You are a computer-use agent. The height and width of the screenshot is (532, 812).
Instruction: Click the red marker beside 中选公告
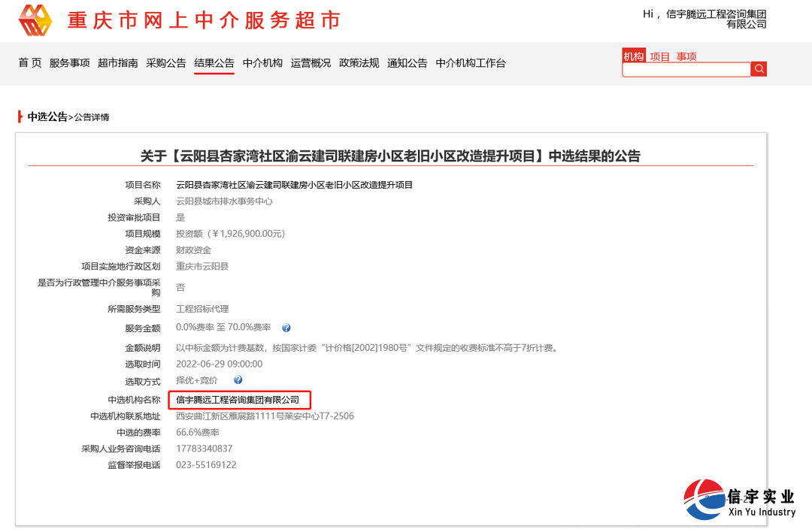click(19, 116)
